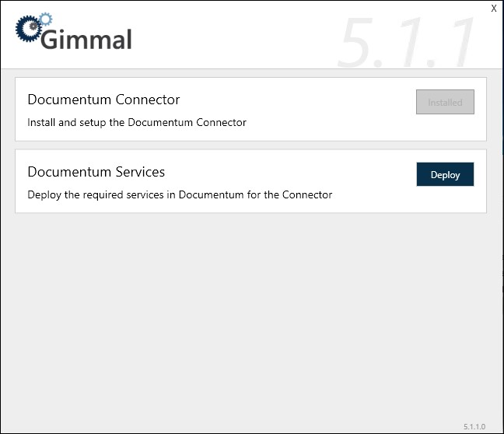Click the leading 5 of the large watermark
The height and width of the screenshot is (434, 504).
(x=357, y=44)
